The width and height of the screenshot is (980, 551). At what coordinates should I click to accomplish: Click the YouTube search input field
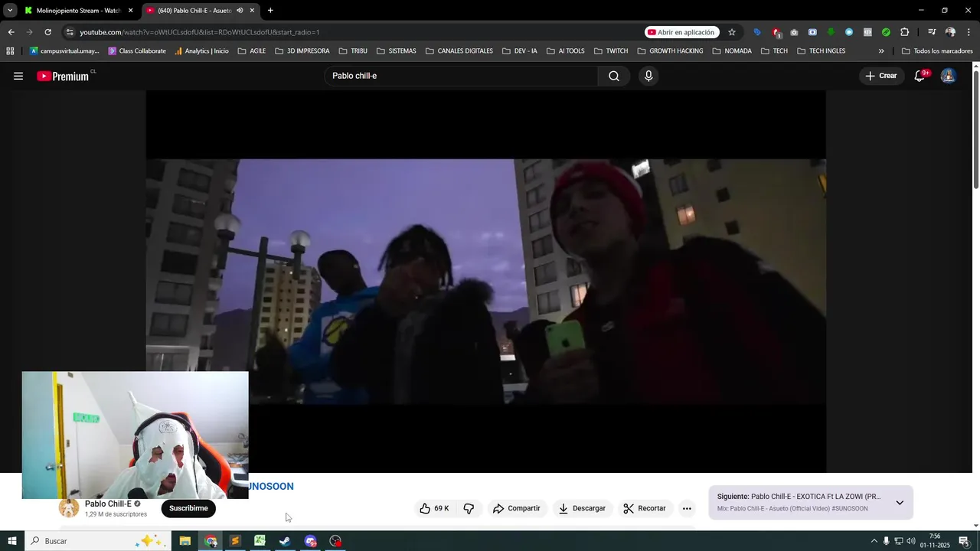461,76
